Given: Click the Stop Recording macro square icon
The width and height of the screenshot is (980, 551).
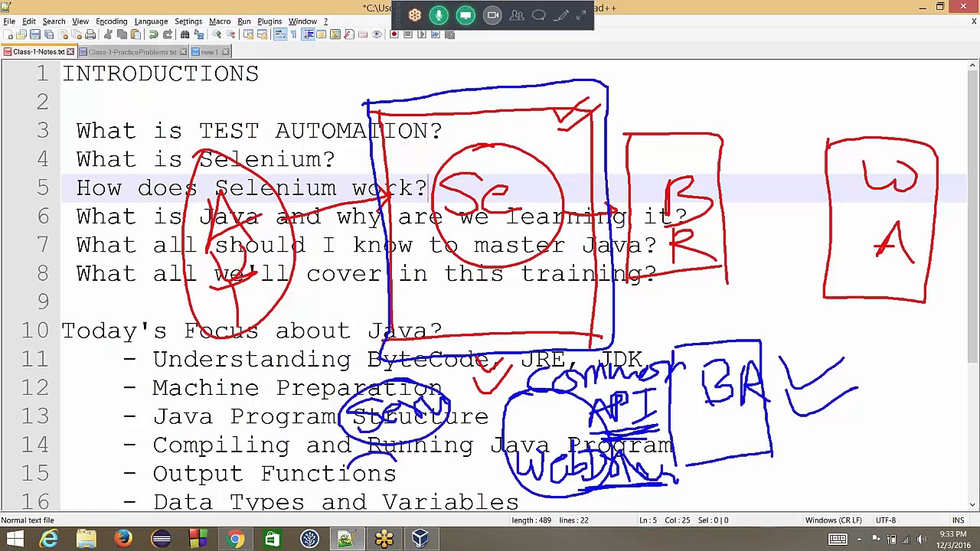Looking at the screenshot, I should coord(407,34).
